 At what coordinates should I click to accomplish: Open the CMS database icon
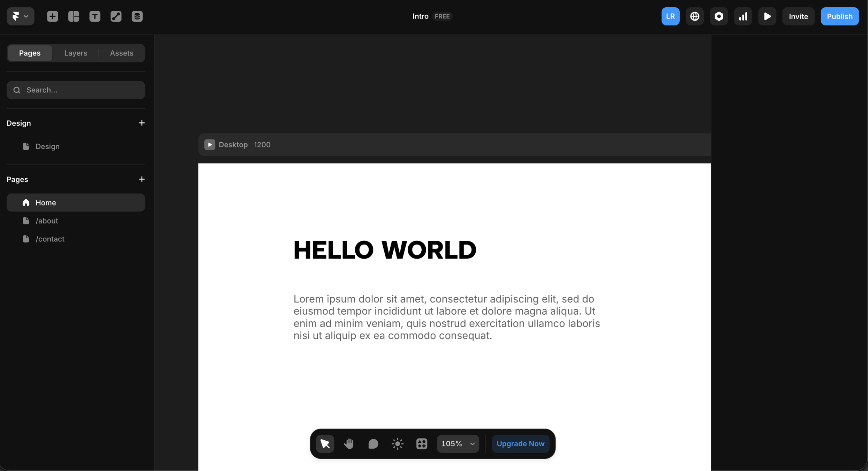tap(137, 16)
